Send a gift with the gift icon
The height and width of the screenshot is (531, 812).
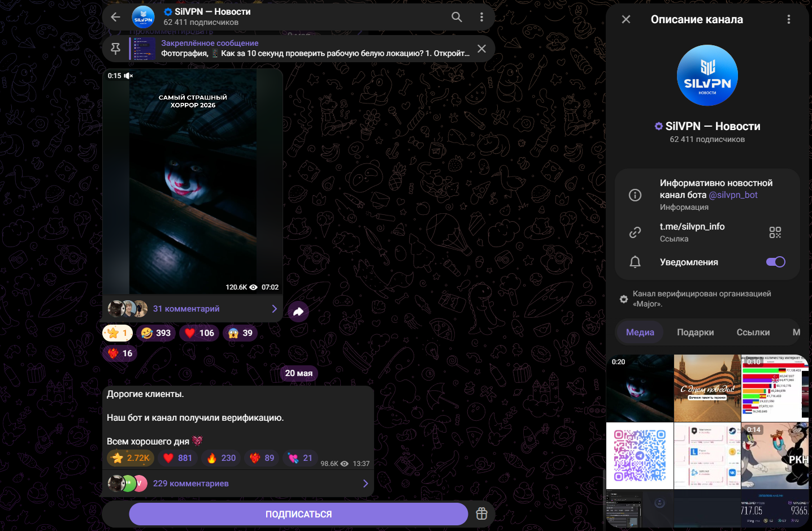pyautogui.click(x=481, y=513)
